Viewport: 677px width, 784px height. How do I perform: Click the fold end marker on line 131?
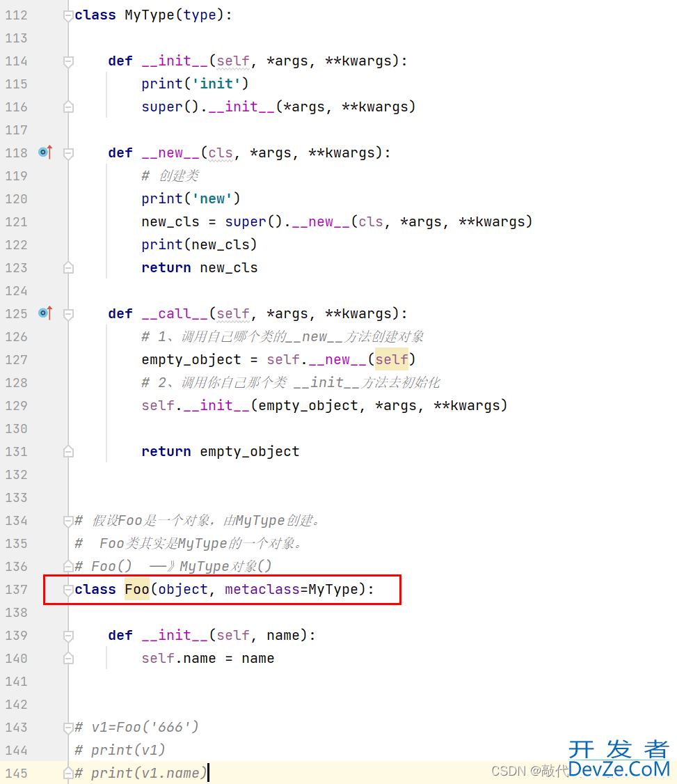(x=68, y=452)
